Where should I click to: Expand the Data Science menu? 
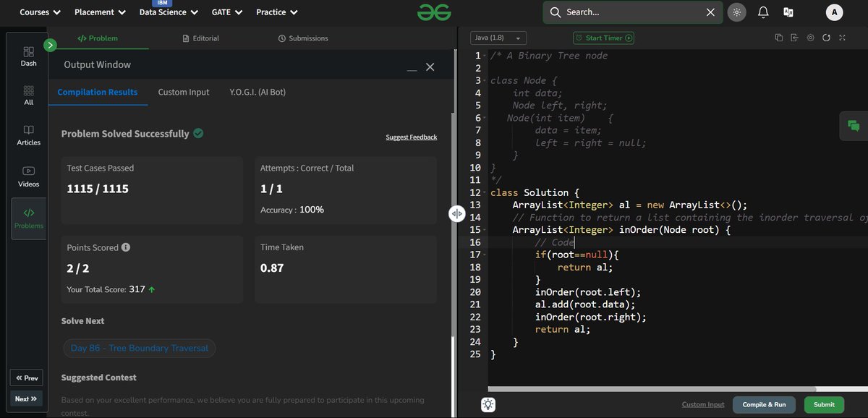pos(169,12)
